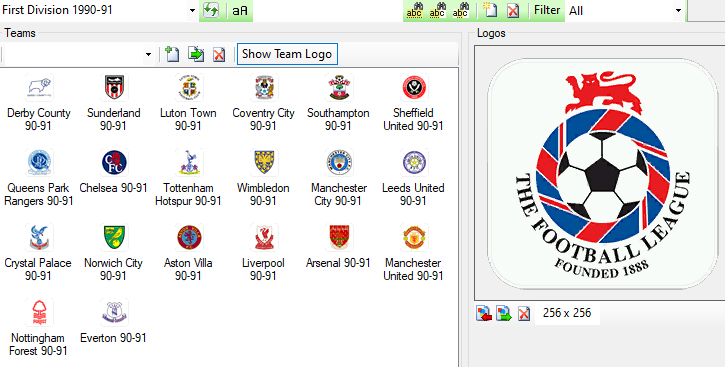Select the Tottenham Hotspur 90-91 team

point(189,178)
